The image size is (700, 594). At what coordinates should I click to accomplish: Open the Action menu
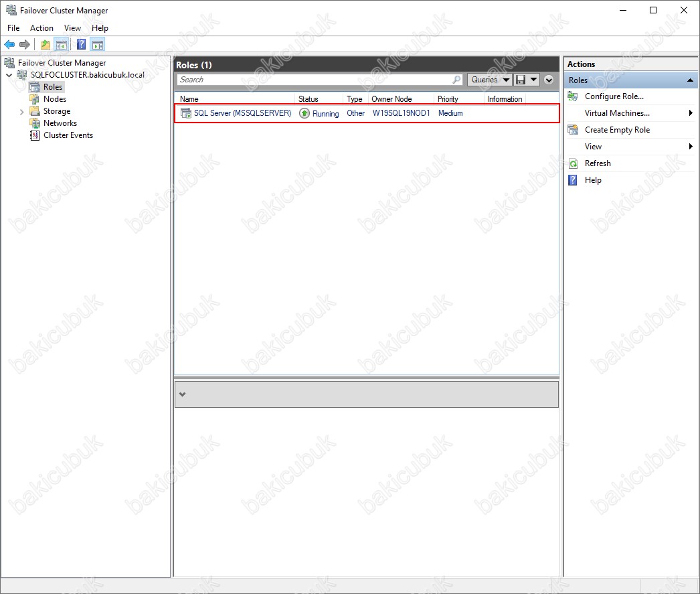tap(41, 27)
